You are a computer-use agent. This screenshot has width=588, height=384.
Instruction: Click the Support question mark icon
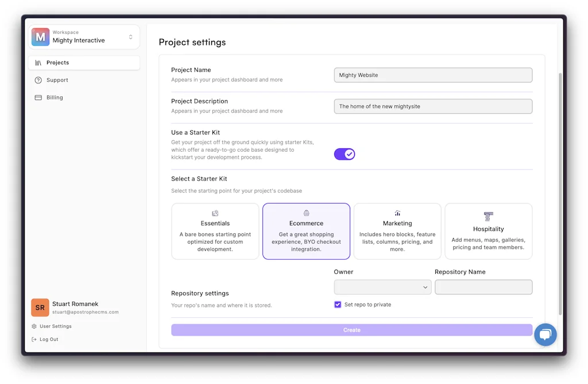[38, 80]
